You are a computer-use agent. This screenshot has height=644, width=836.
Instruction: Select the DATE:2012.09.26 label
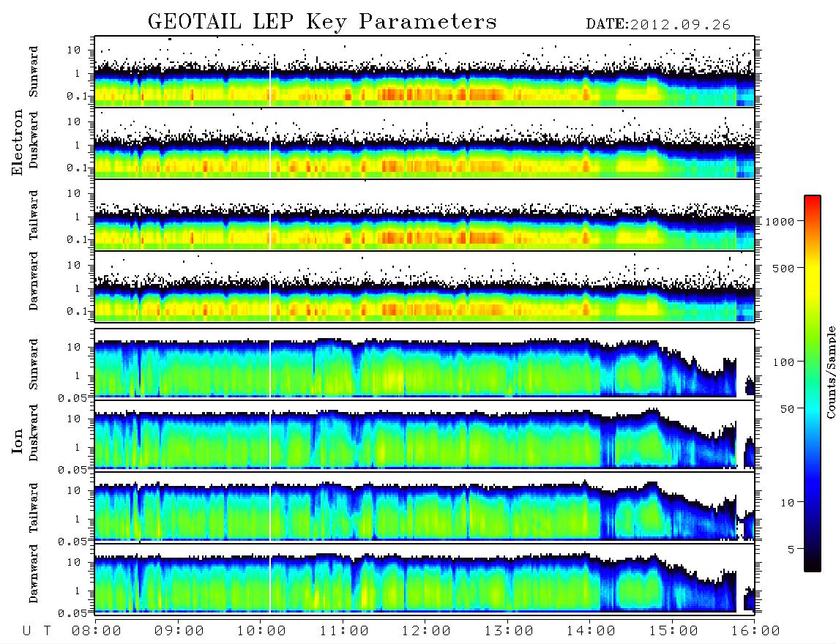pos(658,25)
